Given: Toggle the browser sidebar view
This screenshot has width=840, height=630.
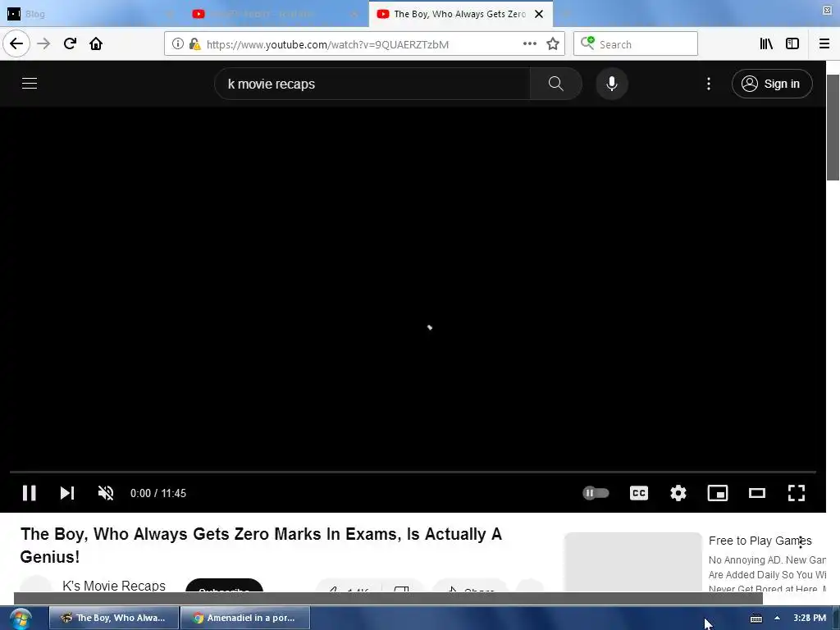Looking at the screenshot, I should (x=792, y=44).
